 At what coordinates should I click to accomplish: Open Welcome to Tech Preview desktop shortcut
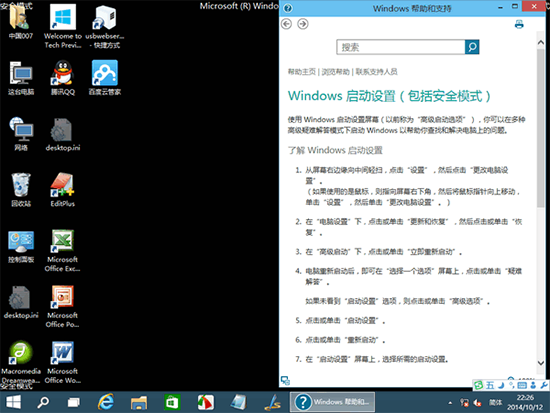(x=63, y=26)
